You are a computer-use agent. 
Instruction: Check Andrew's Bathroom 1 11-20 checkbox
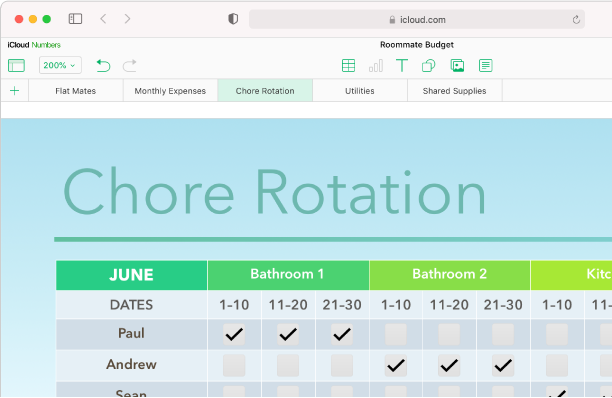[x=288, y=365]
